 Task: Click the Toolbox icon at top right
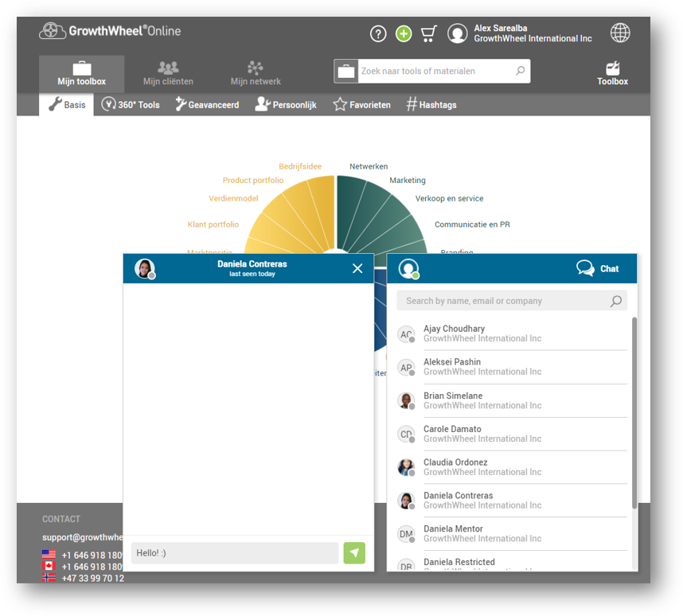pos(612,72)
